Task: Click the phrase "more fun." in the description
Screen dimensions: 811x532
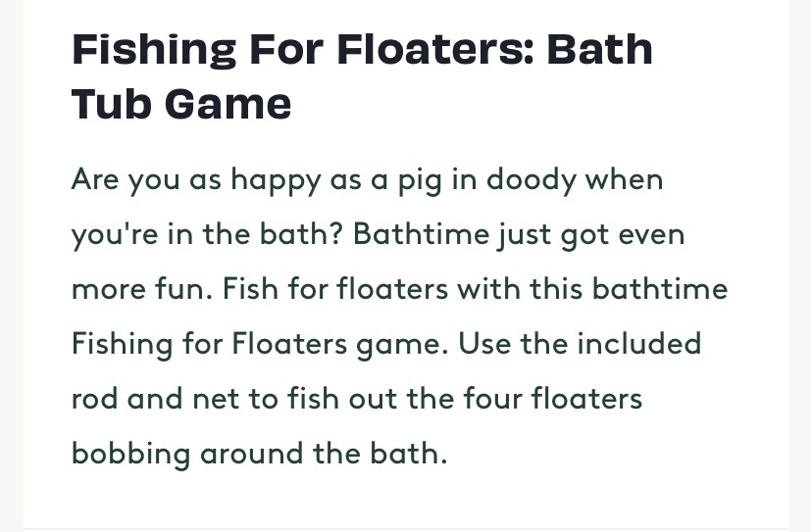Action: pyautogui.click(x=136, y=291)
